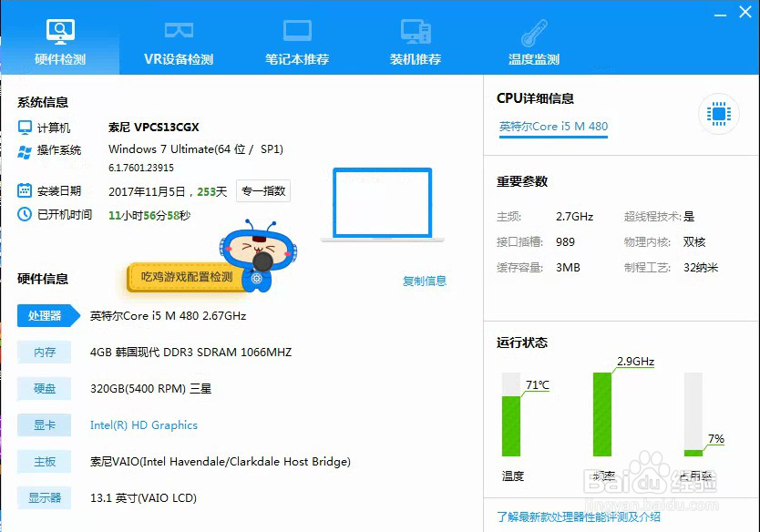Click the usage bar showing 7%
This screenshot has width=760, height=532.
coord(693,414)
